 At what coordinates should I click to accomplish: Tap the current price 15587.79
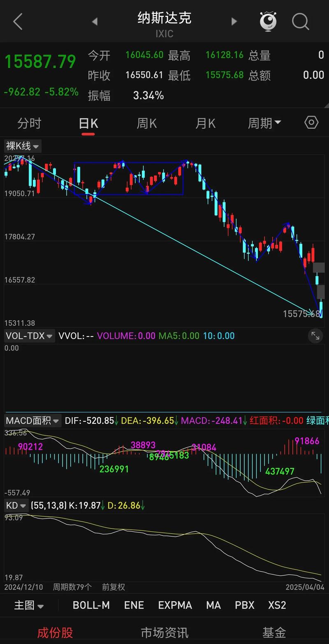click(40, 62)
